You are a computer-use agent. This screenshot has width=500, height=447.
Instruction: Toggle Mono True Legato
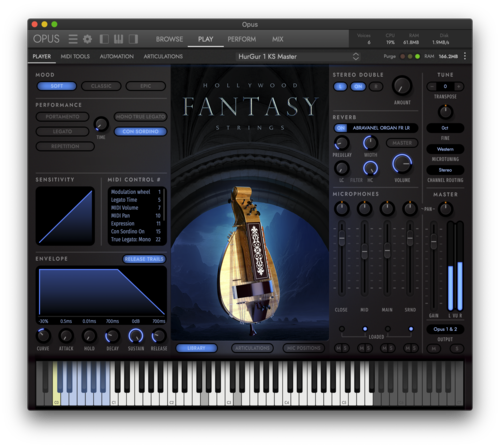pyautogui.click(x=140, y=117)
